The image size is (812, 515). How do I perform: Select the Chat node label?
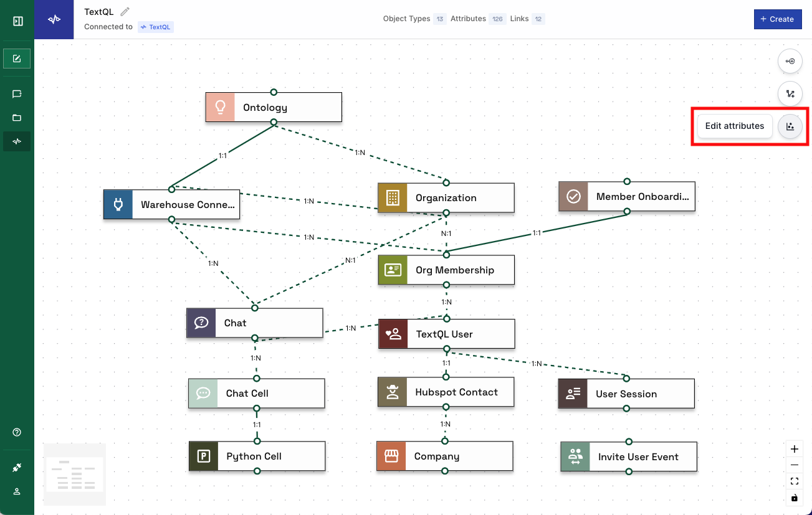[236, 323]
